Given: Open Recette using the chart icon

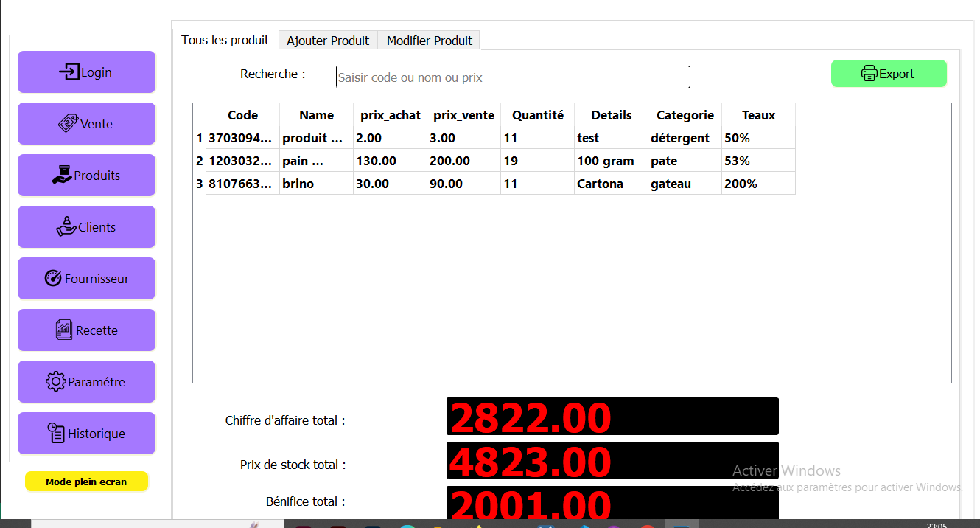Looking at the screenshot, I should (x=63, y=330).
